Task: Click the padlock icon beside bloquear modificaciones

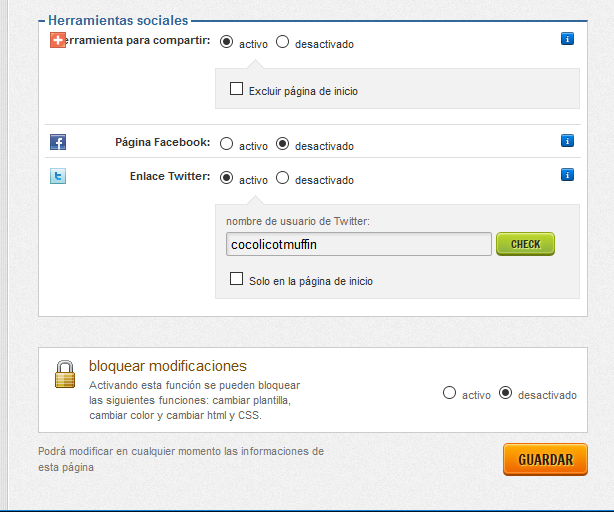Action: 65,374
